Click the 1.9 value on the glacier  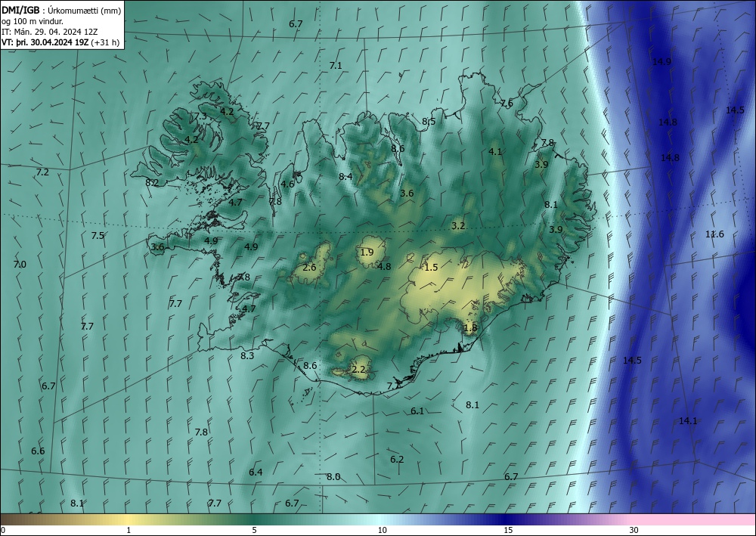pos(367,252)
